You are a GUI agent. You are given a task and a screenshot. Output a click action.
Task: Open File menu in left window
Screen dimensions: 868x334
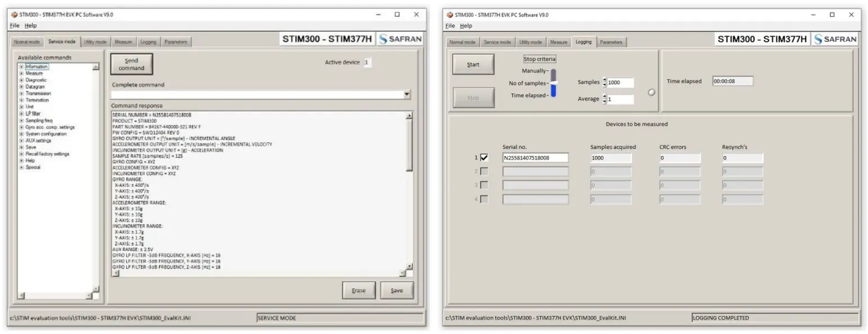[15, 26]
